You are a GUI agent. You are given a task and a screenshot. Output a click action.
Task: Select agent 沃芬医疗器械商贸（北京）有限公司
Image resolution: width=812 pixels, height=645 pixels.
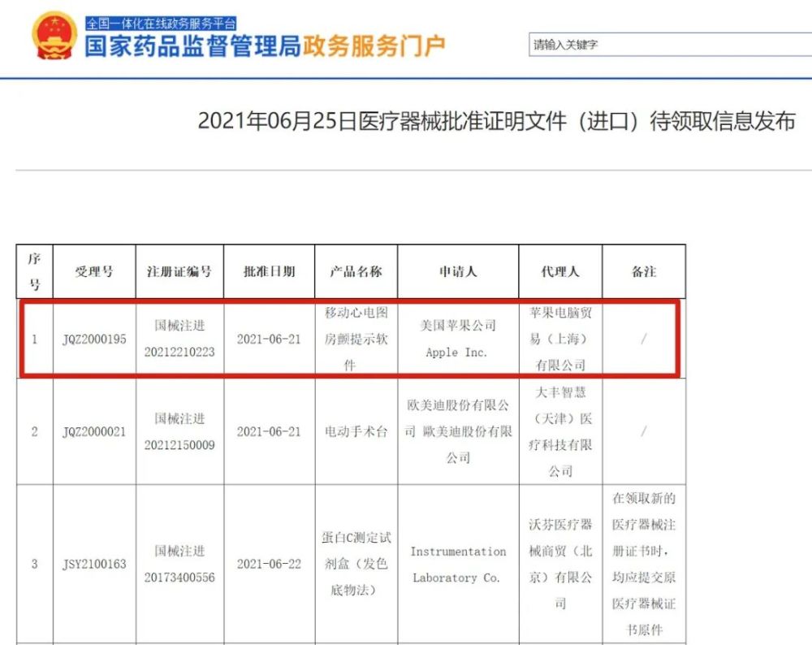coord(560,564)
